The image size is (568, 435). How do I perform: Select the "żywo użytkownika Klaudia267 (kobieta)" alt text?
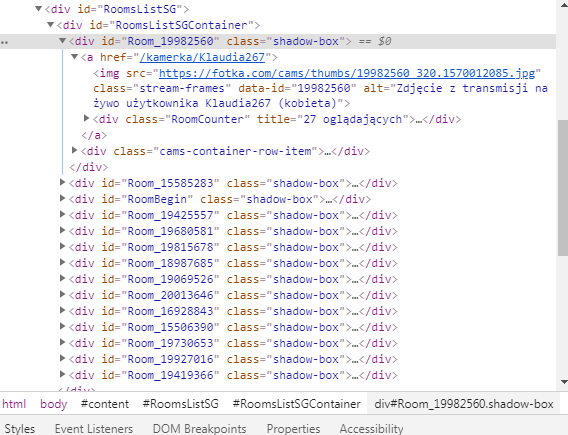[x=215, y=104]
